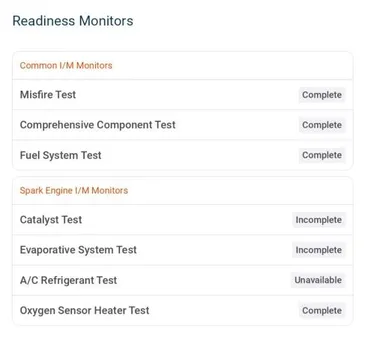This screenshot has height=360, width=368.
Task: Click Incomplete badge for Evaporative System Test
Action: tap(318, 250)
